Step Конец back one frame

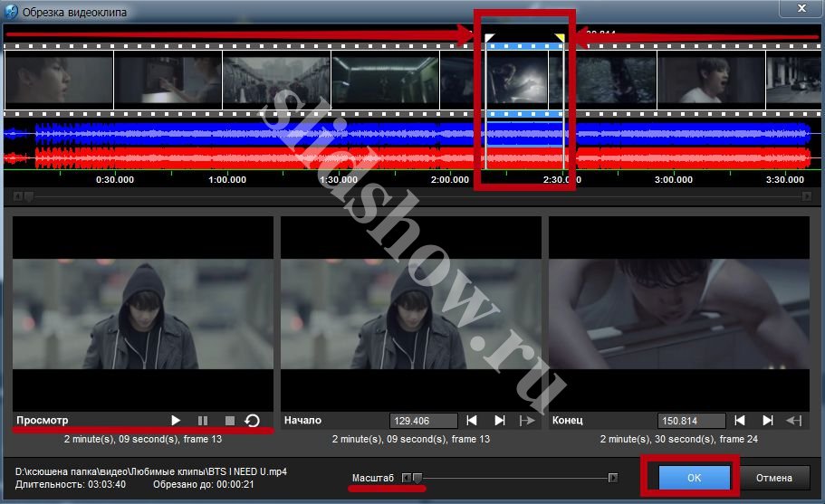click(x=740, y=421)
